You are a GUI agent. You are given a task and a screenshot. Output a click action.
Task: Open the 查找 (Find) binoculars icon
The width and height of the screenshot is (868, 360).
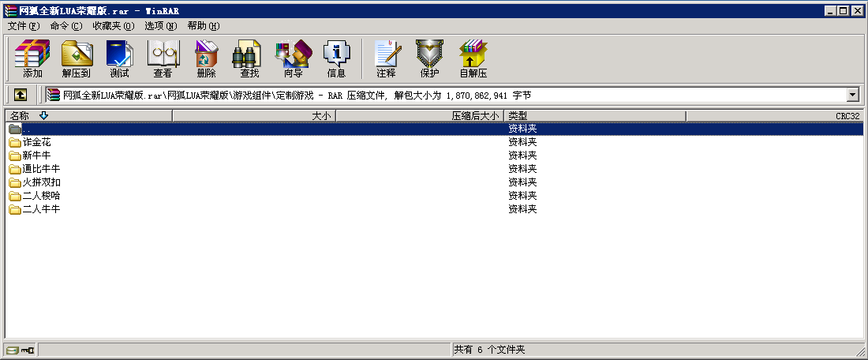click(249, 58)
